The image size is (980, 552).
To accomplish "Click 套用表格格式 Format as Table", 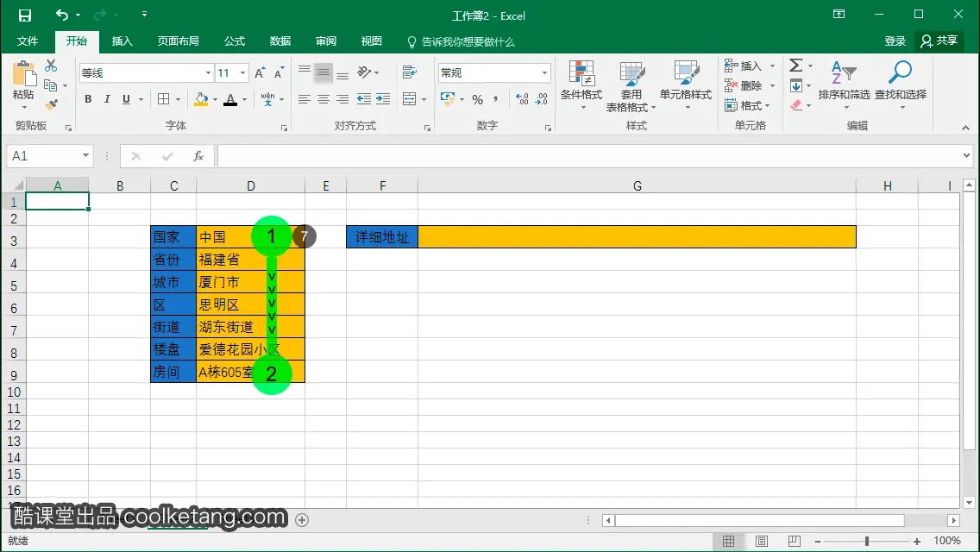I will (631, 86).
